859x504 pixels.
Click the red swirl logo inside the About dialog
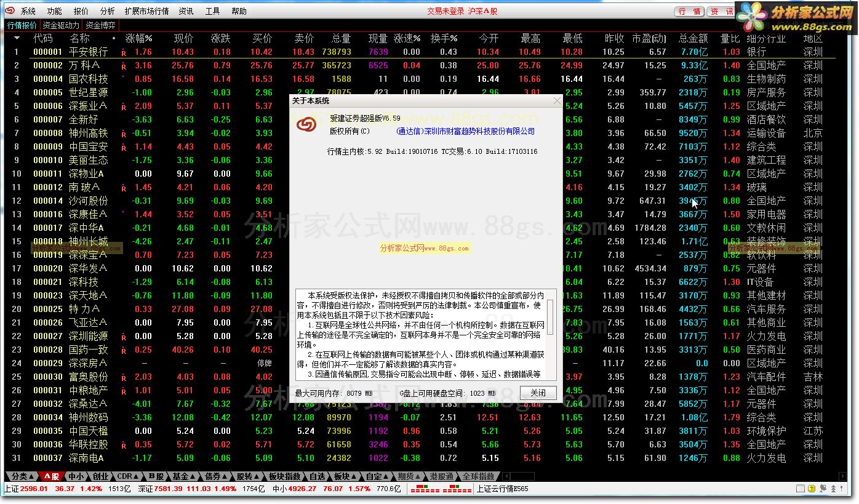(306, 125)
